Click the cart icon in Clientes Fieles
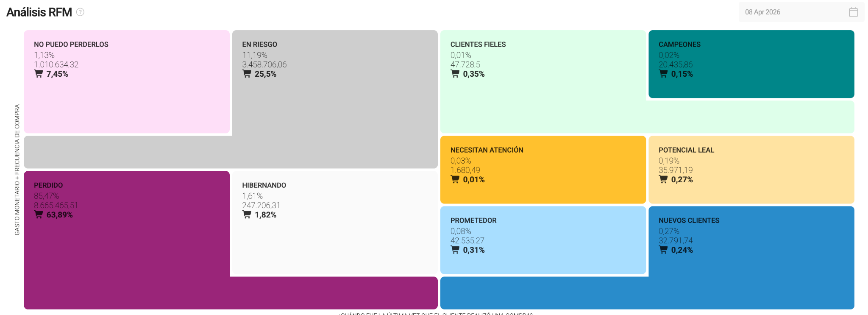The width and height of the screenshot is (868, 315). pos(455,74)
